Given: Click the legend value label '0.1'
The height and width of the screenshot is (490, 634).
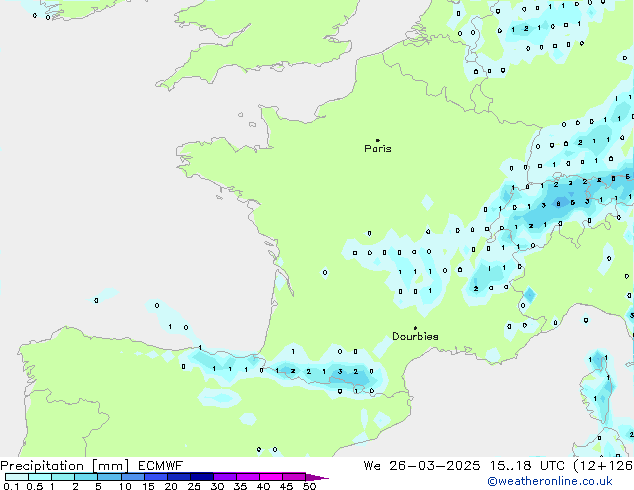Looking at the screenshot, I should (x=11, y=486).
